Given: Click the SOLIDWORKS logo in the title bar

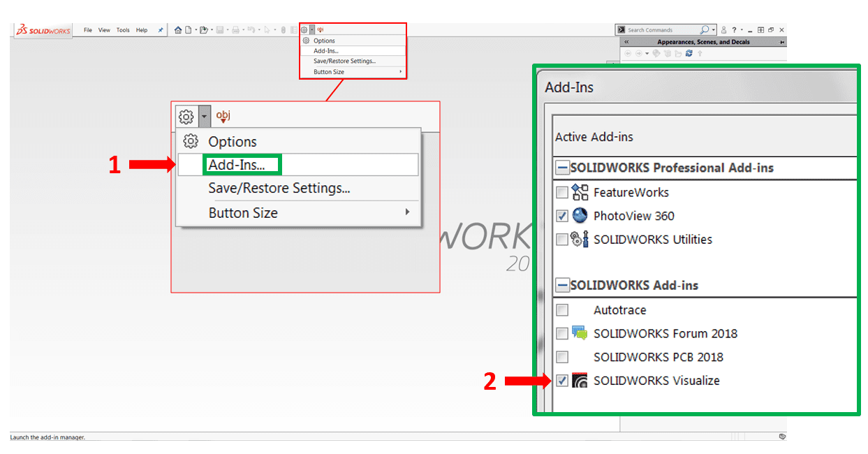Looking at the screenshot, I should [x=43, y=31].
